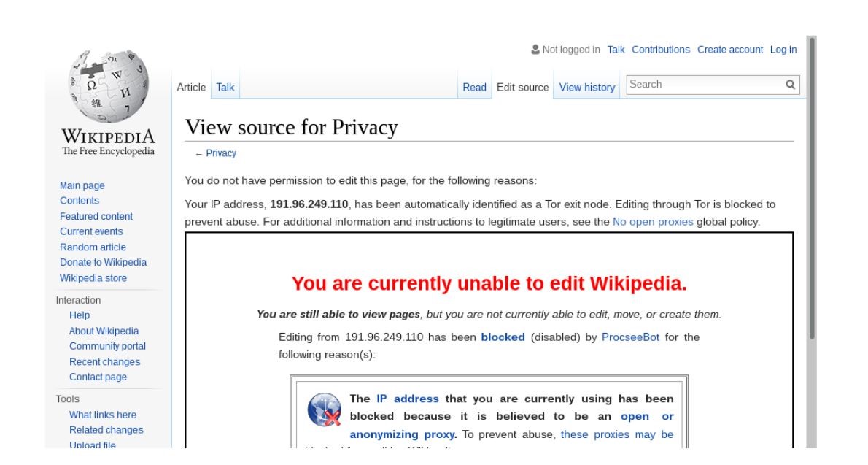Return to the Privacy article link
The height and width of the screenshot is (465, 868).
pyautogui.click(x=221, y=153)
